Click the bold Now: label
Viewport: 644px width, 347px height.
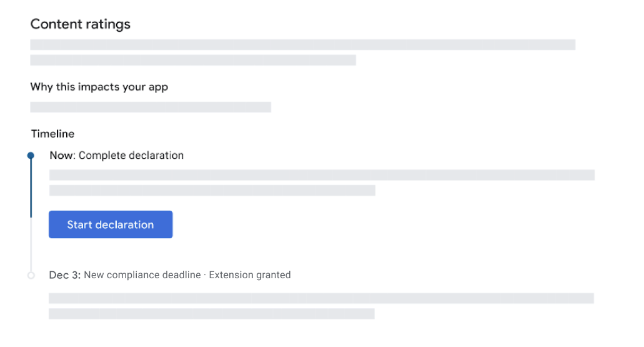pyautogui.click(x=62, y=156)
